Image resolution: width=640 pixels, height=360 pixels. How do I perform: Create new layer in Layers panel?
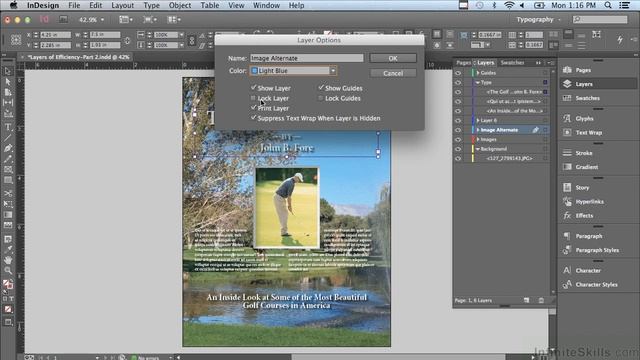527,300
